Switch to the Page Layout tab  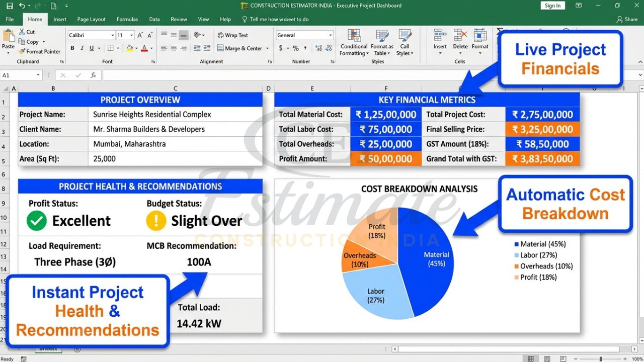[x=91, y=19]
